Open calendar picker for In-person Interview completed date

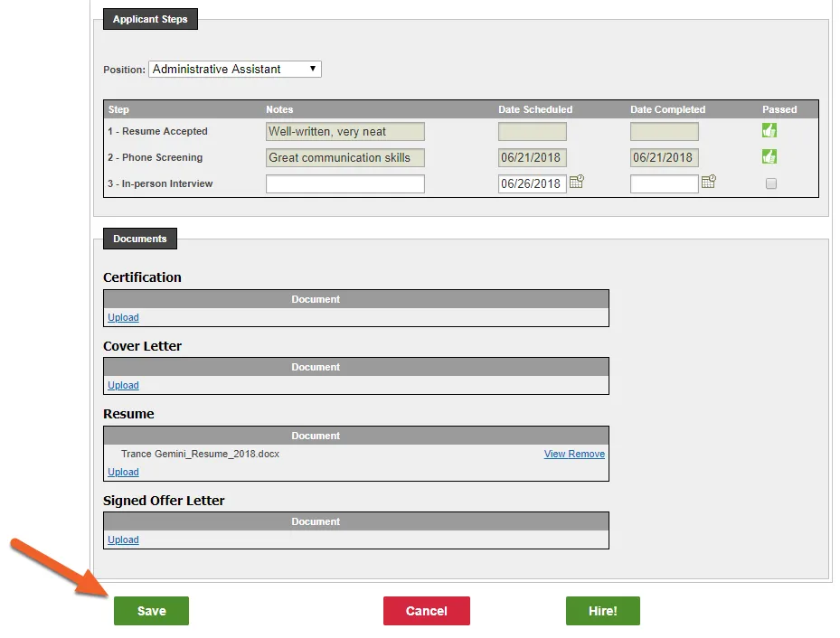click(x=709, y=182)
